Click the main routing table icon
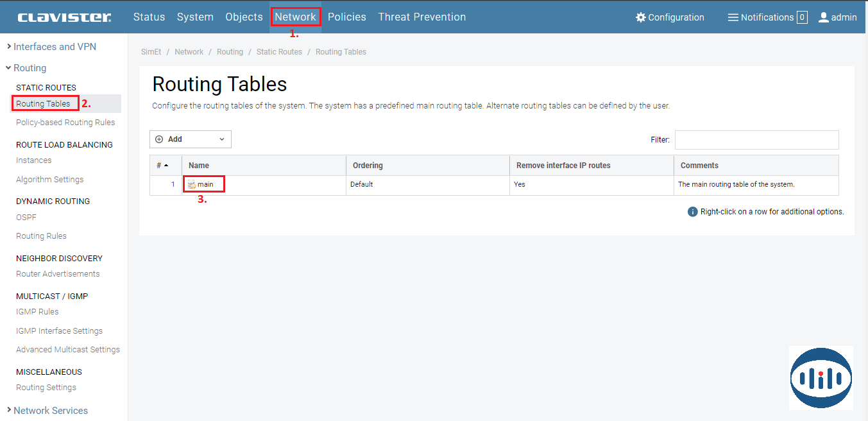The image size is (868, 421). click(191, 185)
